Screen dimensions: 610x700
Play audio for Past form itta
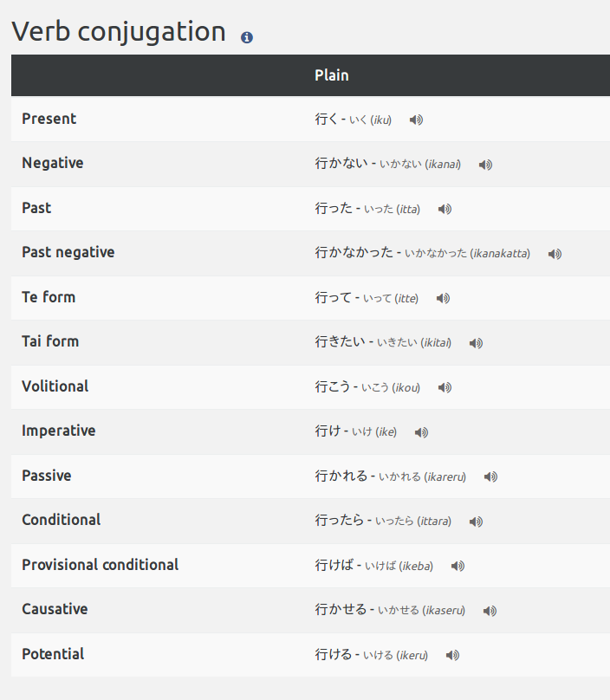(445, 209)
